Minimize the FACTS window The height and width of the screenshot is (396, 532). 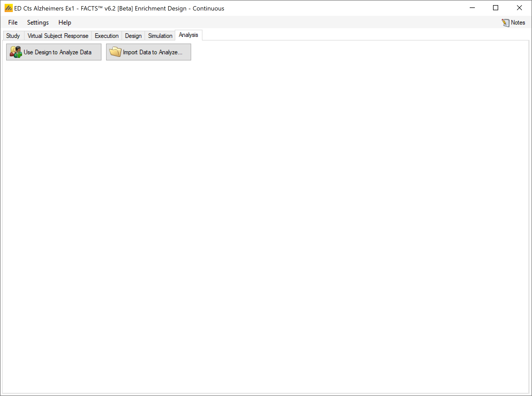click(472, 8)
